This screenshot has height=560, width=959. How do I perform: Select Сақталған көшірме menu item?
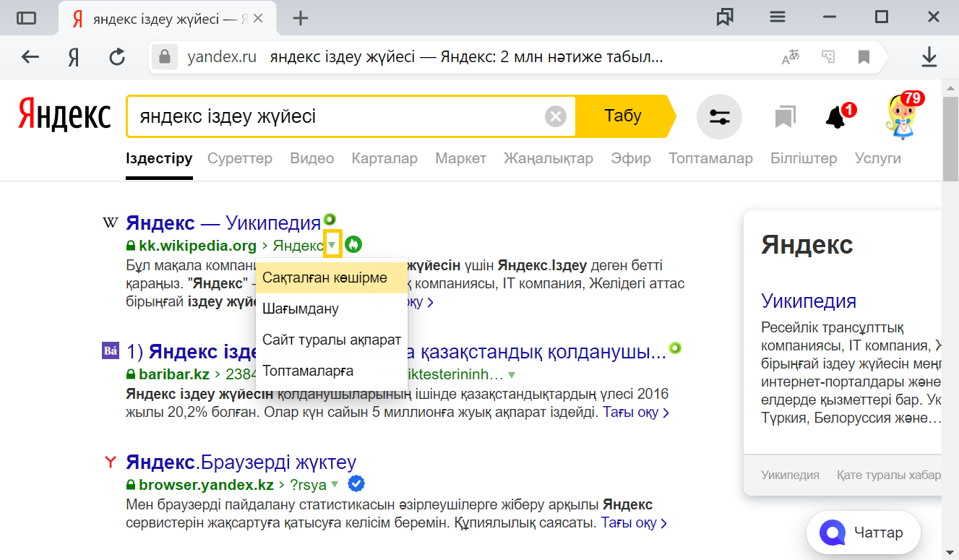coord(332,277)
